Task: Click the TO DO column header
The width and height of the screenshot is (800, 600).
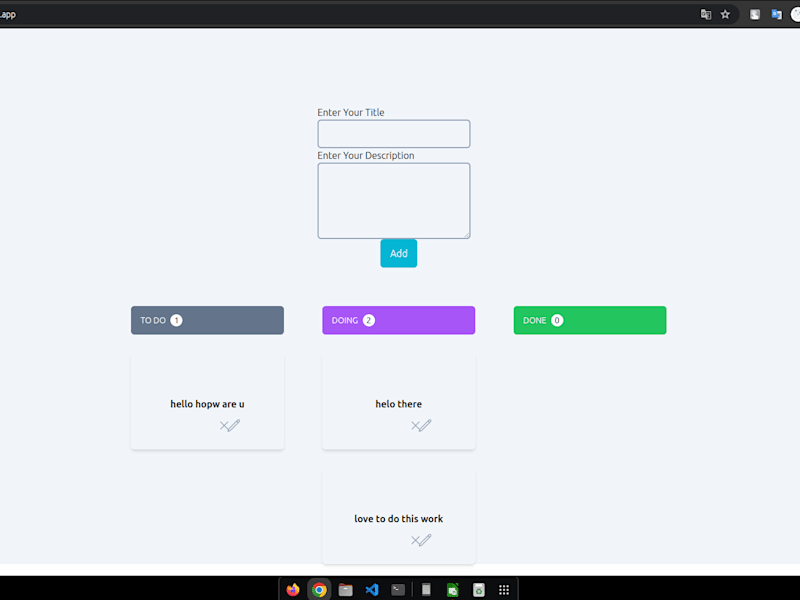Action: pos(207,320)
